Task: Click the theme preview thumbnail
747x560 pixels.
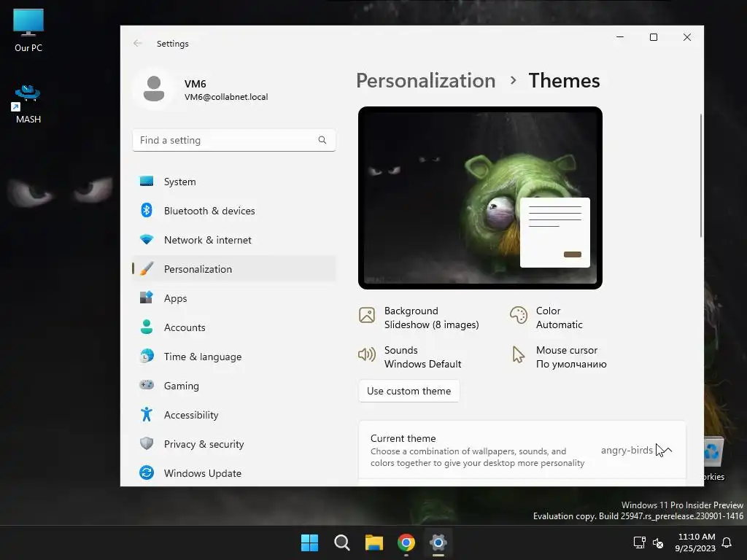Action: (x=480, y=198)
